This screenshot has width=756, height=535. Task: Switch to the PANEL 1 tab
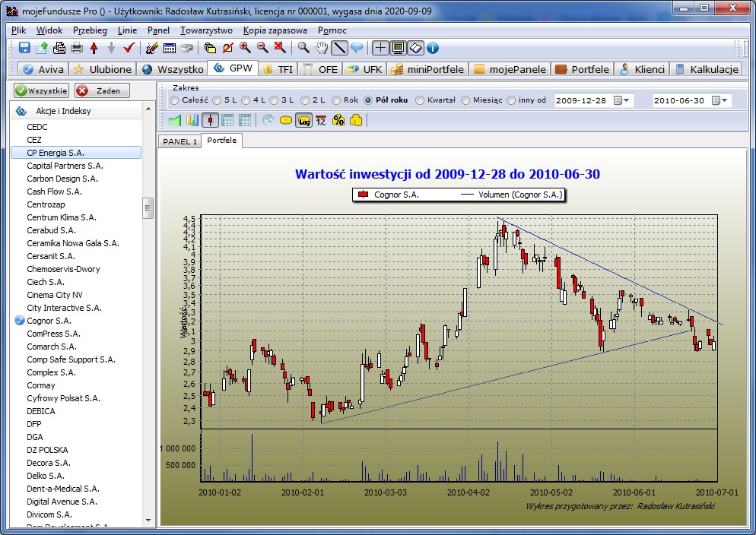[179, 141]
